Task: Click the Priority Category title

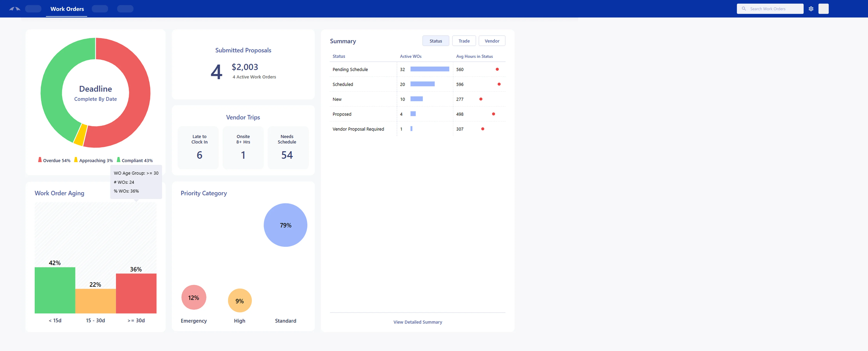Action: pyautogui.click(x=204, y=193)
